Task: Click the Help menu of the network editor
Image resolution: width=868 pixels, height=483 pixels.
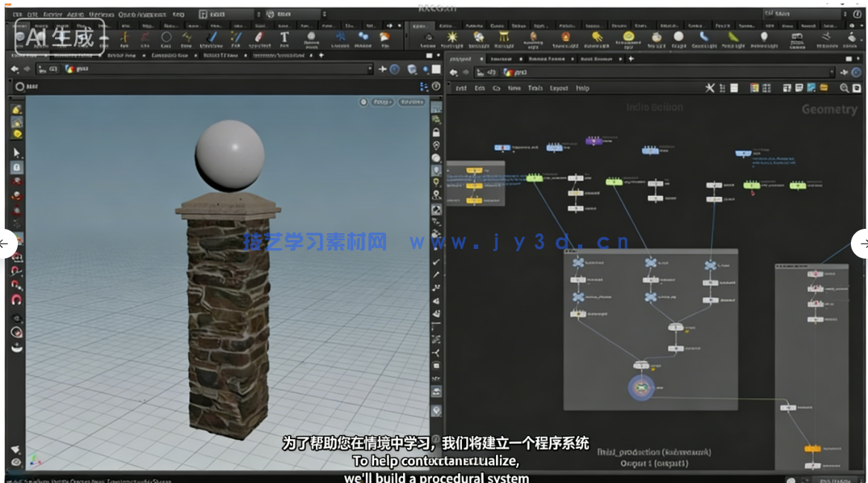Action: click(584, 88)
